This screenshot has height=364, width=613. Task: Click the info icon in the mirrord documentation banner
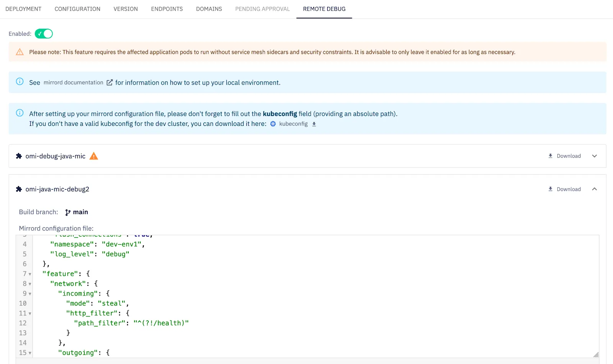[x=20, y=82]
